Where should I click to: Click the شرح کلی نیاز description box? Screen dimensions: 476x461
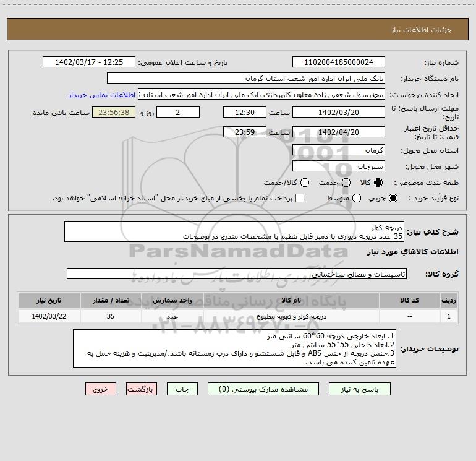tap(234, 232)
